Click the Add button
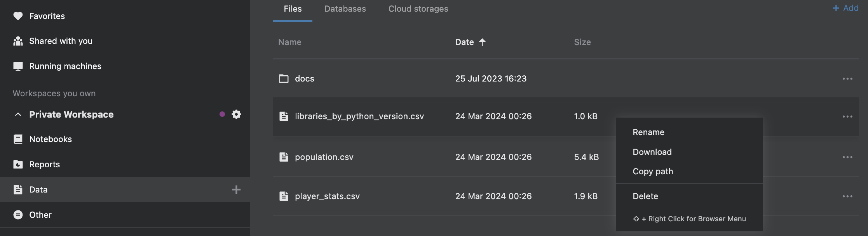The width and height of the screenshot is (868, 236). (x=845, y=8)
